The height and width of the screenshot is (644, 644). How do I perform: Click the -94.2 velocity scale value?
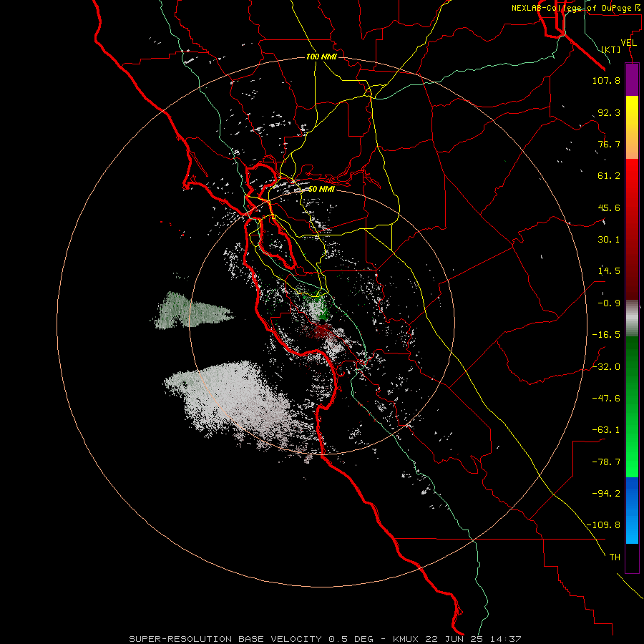click(606, 494)
